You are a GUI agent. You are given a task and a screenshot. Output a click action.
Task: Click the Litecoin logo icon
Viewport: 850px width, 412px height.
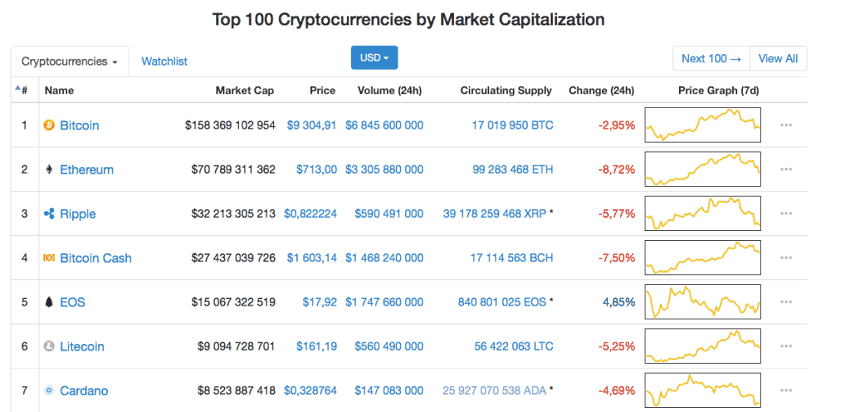[x=49, y=346]
